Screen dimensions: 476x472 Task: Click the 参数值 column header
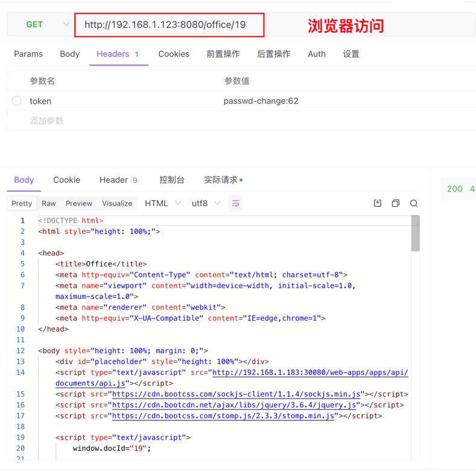(x=236, y=81)
